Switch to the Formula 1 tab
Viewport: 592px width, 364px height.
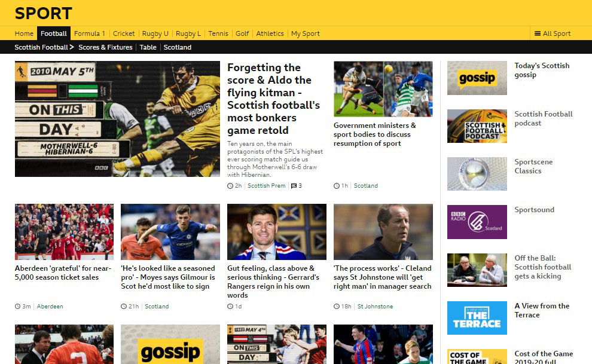pos(90,33)
